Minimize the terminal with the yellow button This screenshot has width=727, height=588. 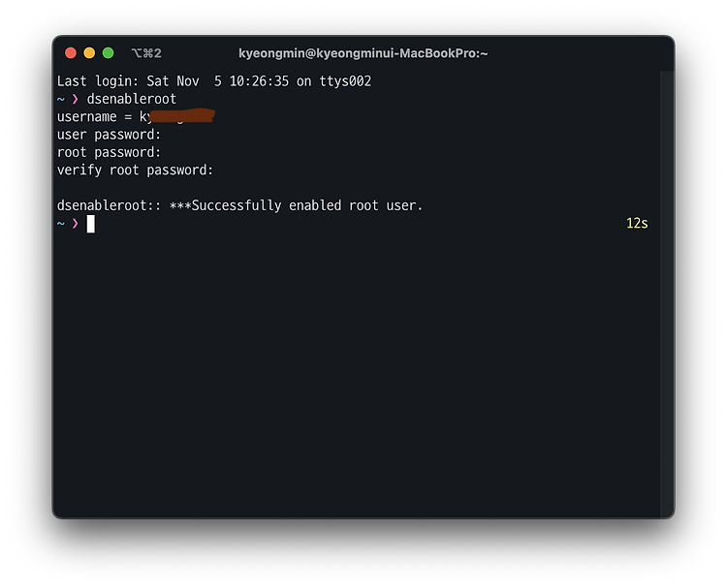point(89,53)
